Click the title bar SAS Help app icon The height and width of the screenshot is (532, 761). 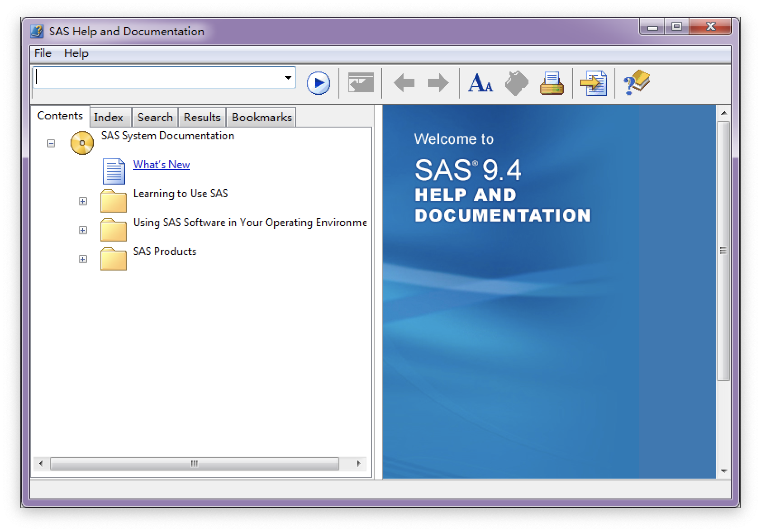click(37, 31)
